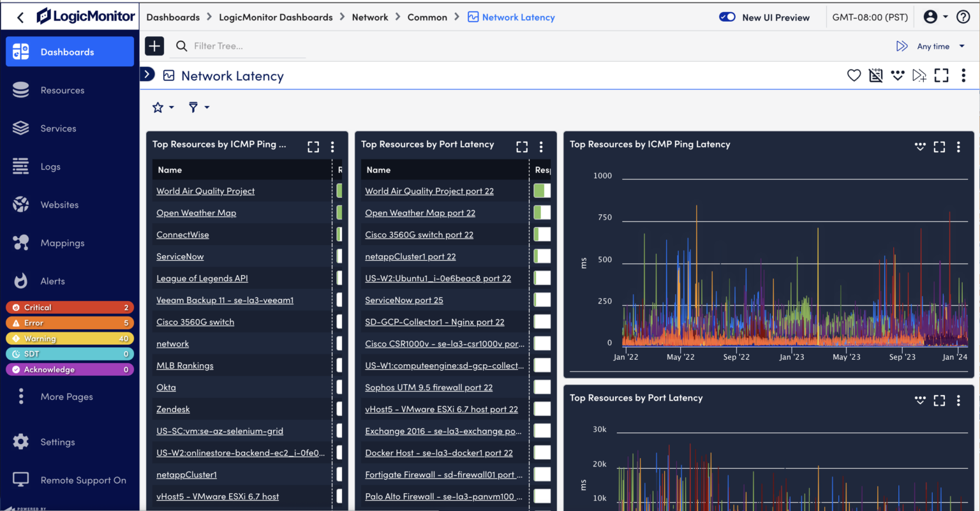This screenshot has height=511, width=980.
Task: Open ServiceNow port 25 from the Port Latency widget
Action: pos(403,300)
